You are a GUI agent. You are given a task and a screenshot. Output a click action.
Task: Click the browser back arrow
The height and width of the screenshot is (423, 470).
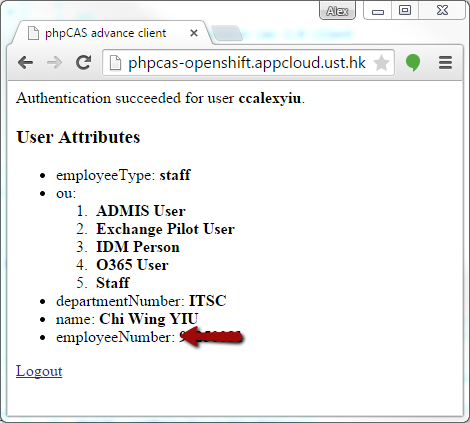(x=25, y=62)
